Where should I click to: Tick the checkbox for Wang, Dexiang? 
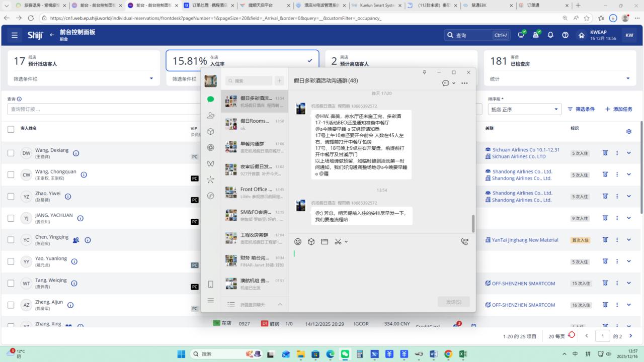11,153
